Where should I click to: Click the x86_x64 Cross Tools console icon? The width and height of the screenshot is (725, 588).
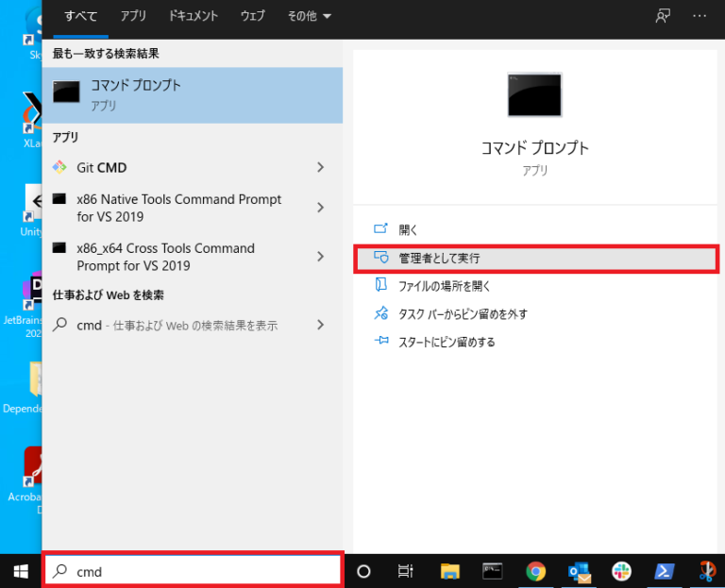pos(59,248)
